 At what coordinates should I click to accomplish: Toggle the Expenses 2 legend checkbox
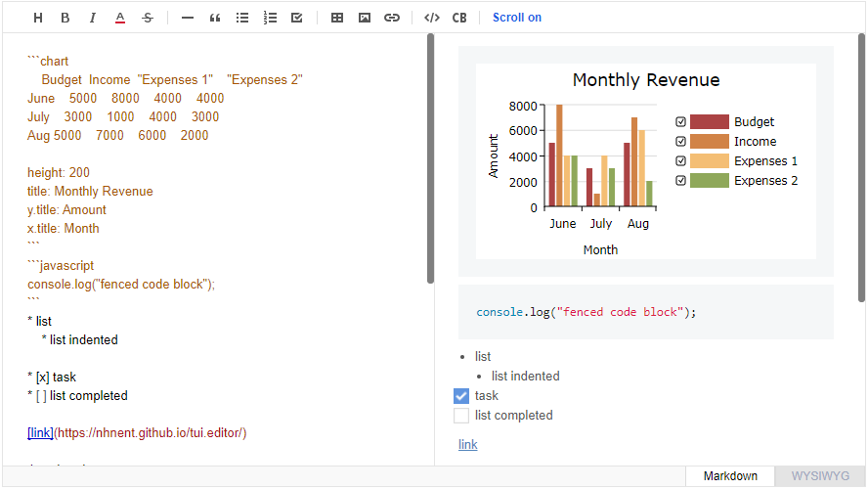(681, 181)
